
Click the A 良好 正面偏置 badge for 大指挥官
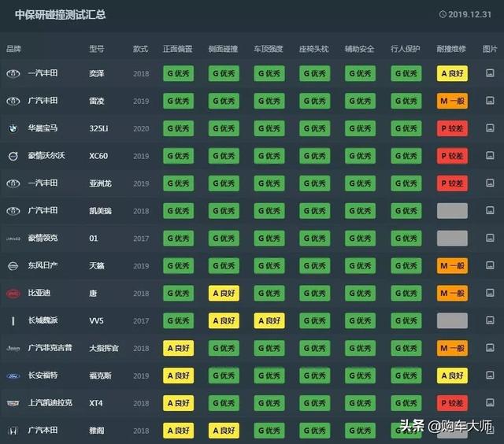pyautogui.click(x=179, y=348)
